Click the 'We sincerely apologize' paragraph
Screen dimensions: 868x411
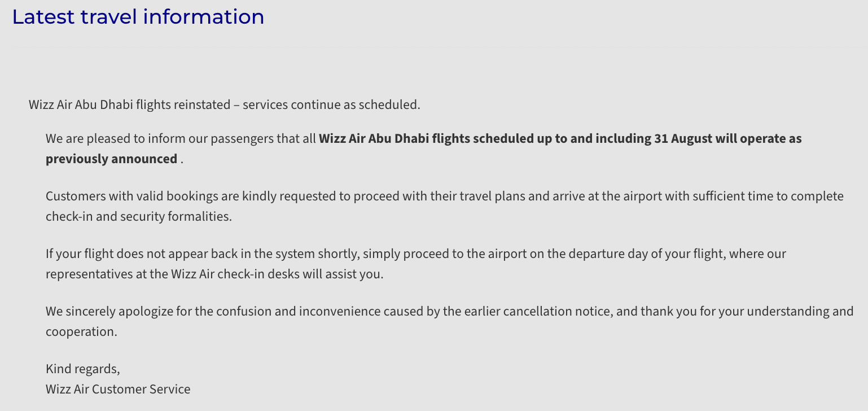point(449,322)
